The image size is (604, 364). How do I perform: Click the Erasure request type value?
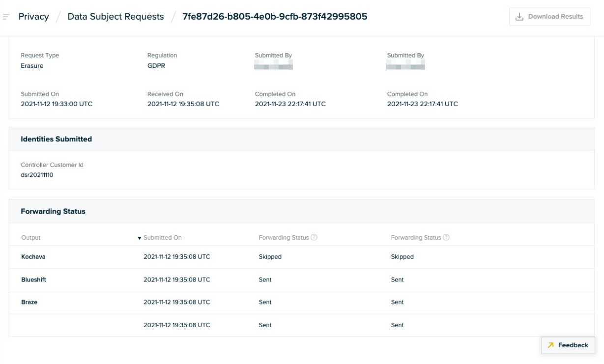click(x=32, y=65)
